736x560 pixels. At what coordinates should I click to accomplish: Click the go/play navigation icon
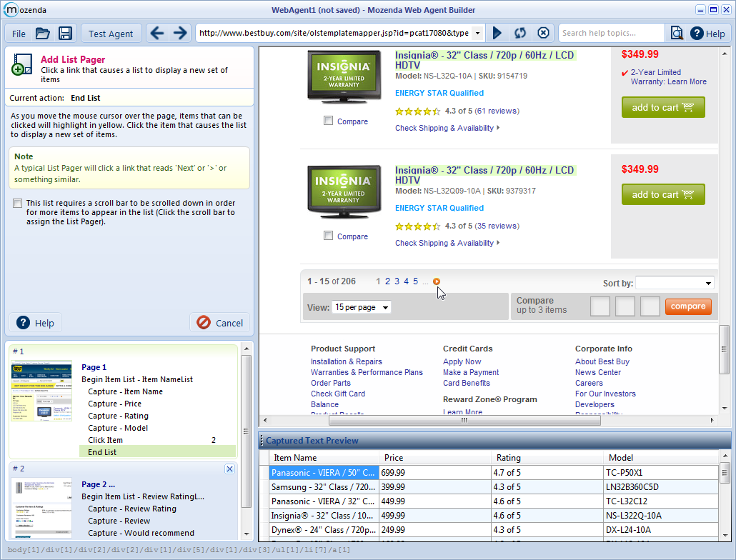[x=497, y=33]
